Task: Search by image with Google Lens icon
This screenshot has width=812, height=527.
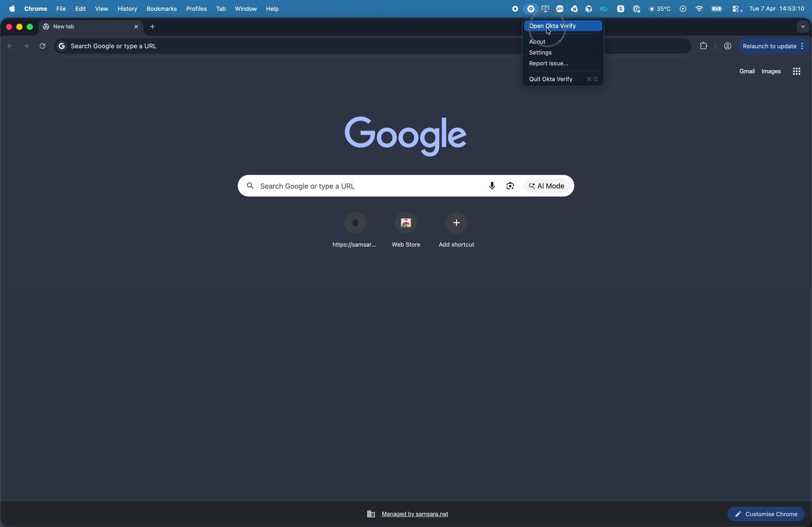Action: [x=510, y=186]
